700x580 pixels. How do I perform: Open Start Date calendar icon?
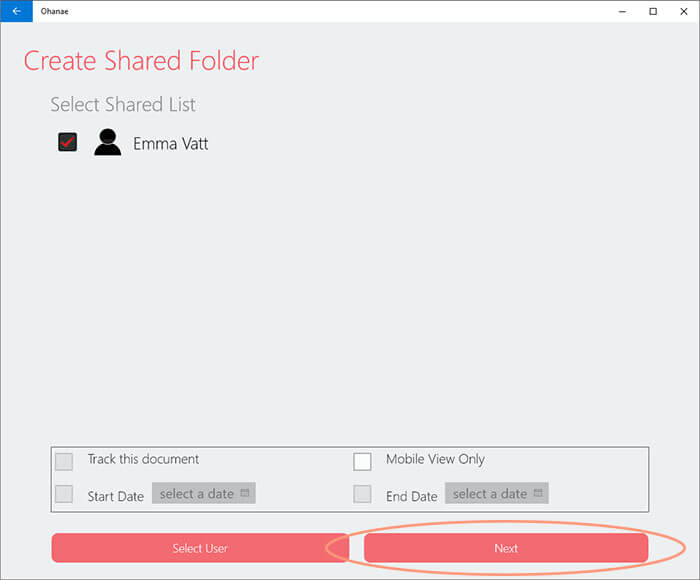coord(245,493)
